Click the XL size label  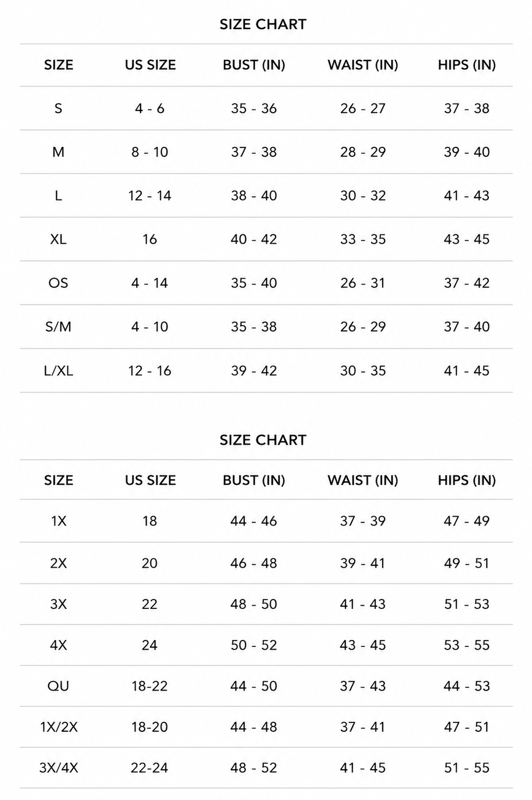click(58, 239)
